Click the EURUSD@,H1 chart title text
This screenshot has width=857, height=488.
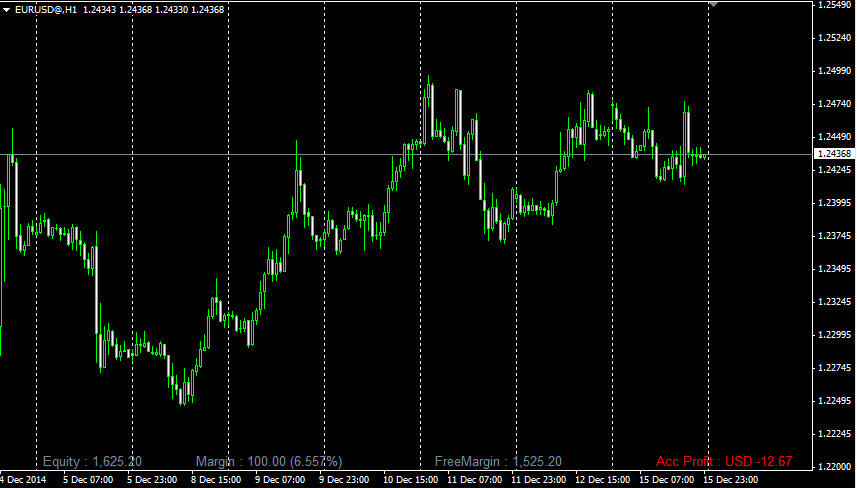46,10
